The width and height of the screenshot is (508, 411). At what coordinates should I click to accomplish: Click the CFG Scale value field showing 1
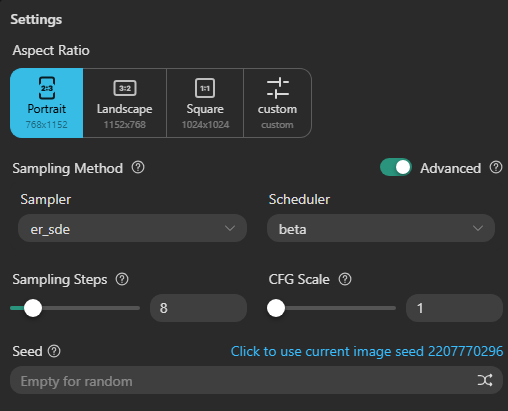coord(454,308)
